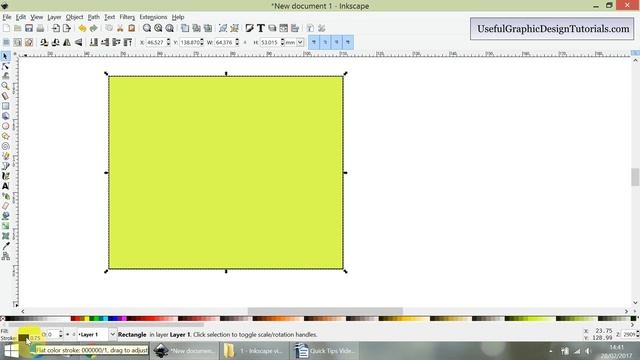640x360 pixels.
Task: Click the Export file icon
Action: coord(67,28)
